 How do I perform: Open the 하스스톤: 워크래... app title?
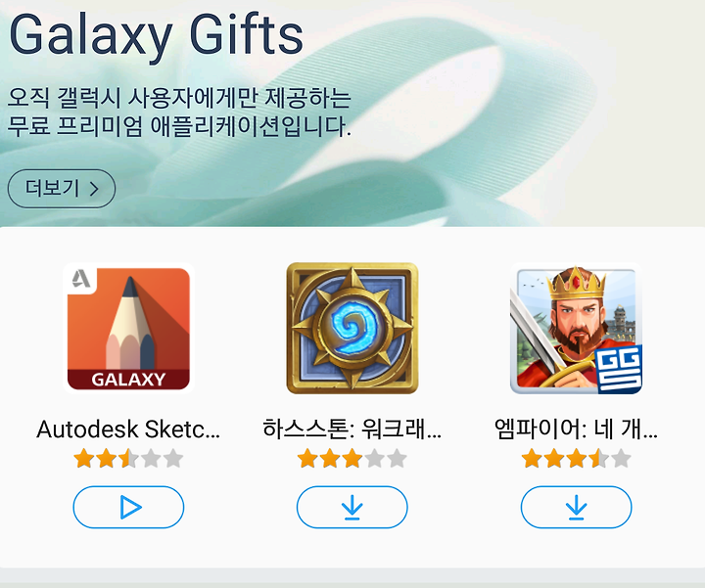click(x=352, y=429)
